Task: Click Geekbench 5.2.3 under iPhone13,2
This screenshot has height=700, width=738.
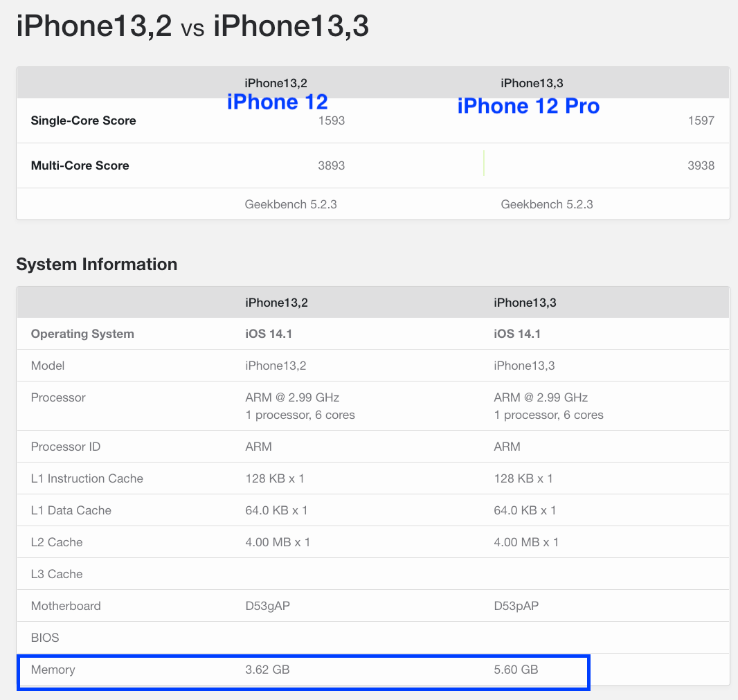Action: coord(291,204)
